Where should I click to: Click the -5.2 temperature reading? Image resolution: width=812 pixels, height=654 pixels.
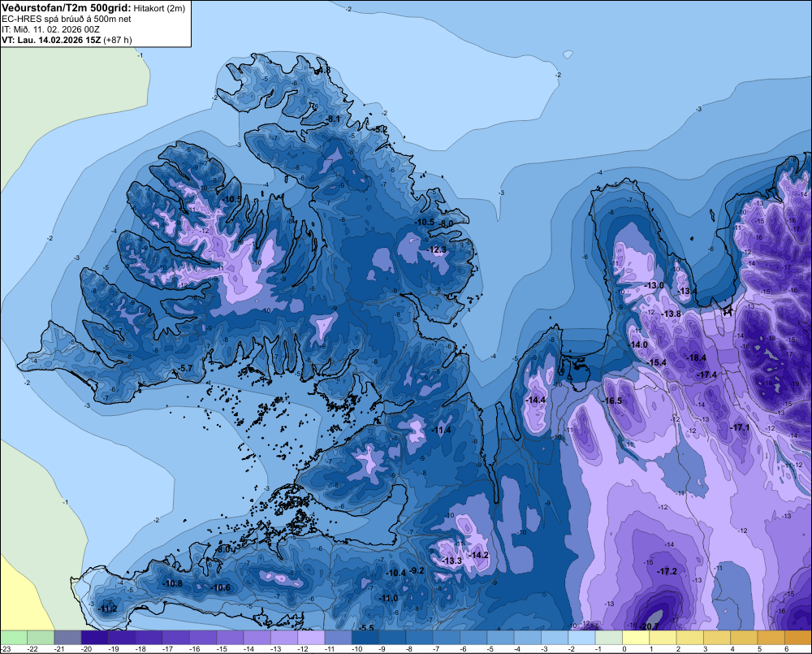(x=381, y=128)
